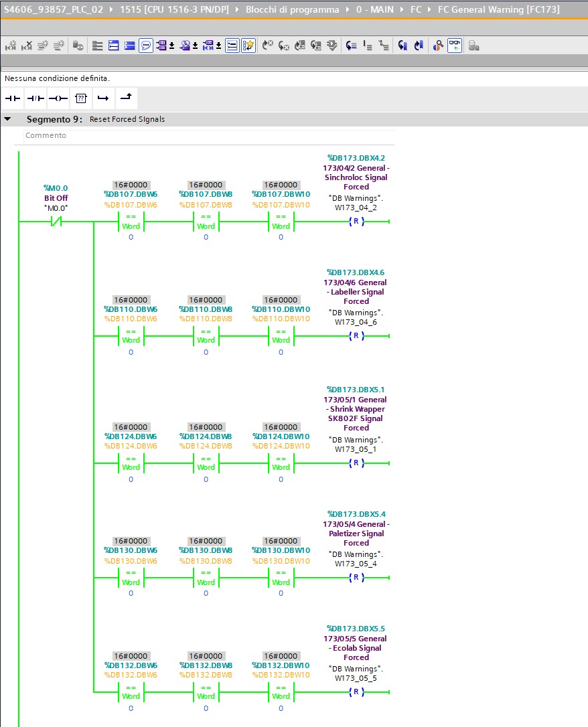This screenshot has width=588, height=727.
Task: Click previous bookmark icon
Action: click(x=402, y=46)
